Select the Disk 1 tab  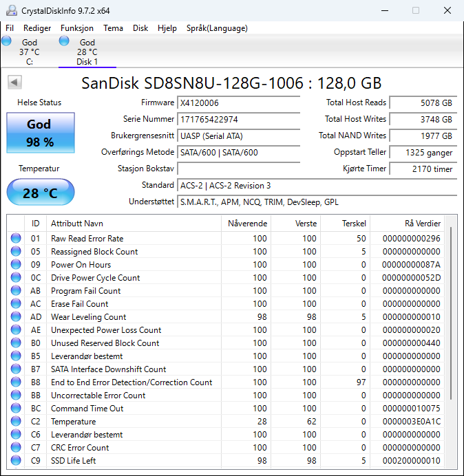[x=87, y=52]
